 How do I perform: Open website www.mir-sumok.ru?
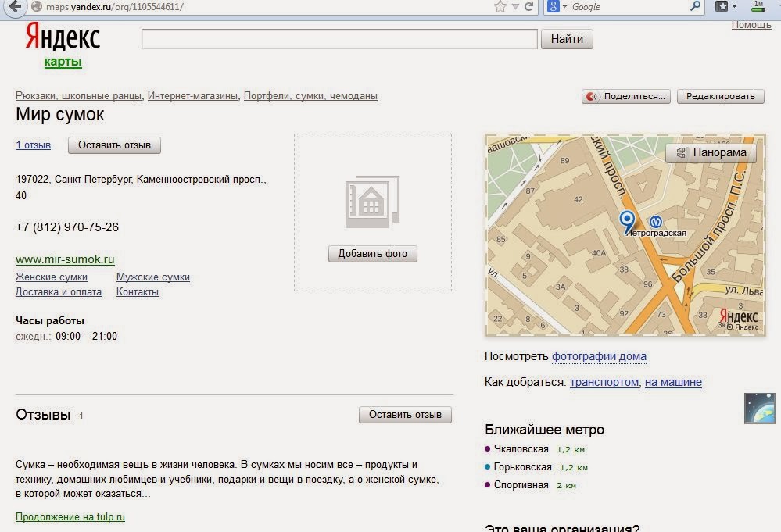(65, 260)
